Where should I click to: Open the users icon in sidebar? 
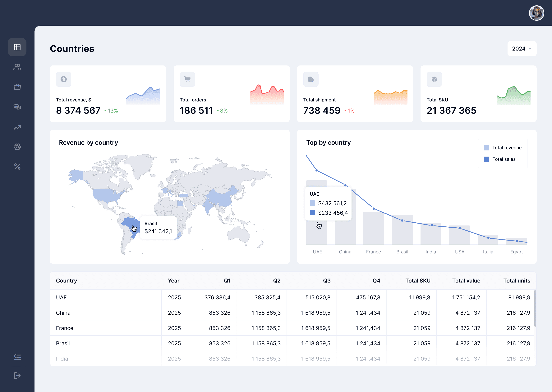click(x=17, y=67)
